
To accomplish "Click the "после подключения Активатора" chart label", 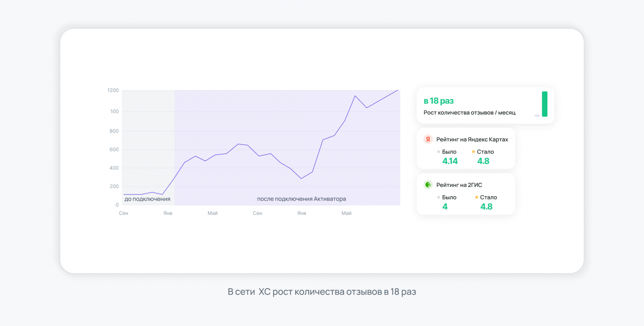I will tap(301, 199).
